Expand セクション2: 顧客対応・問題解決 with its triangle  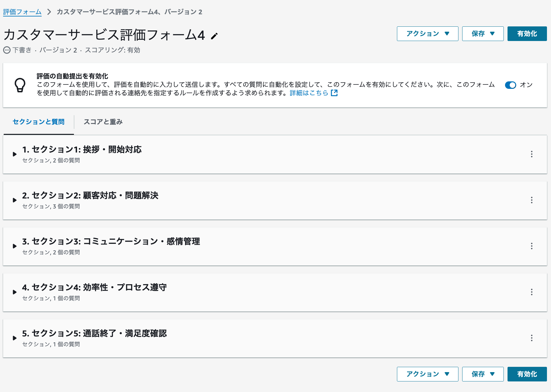(x=15, y=200)
